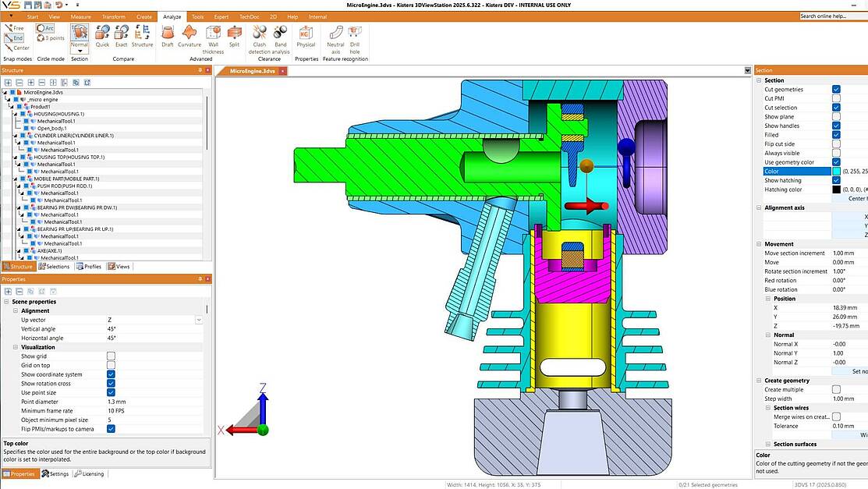Viewport: 868px width, 489px height.
Task: Collapse the HOUSING(HOUSING.1) tree node
Action: (x=15, y=114)
